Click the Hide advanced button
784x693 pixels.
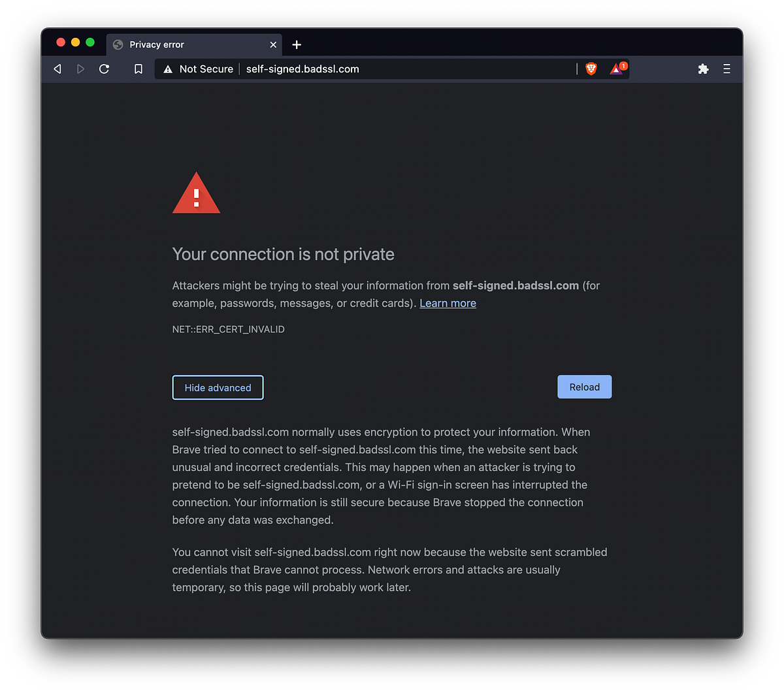click(218, 387)
